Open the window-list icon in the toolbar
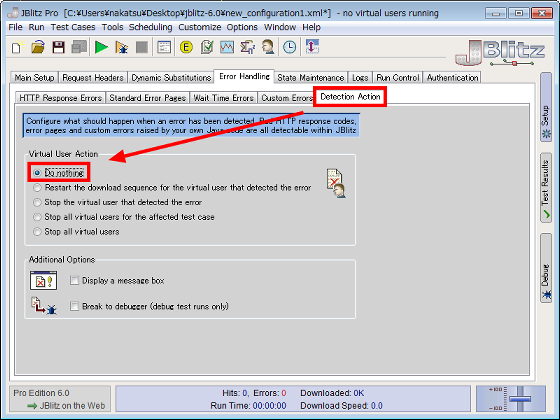The image size is (560, 420). click(x=164, y=47)
